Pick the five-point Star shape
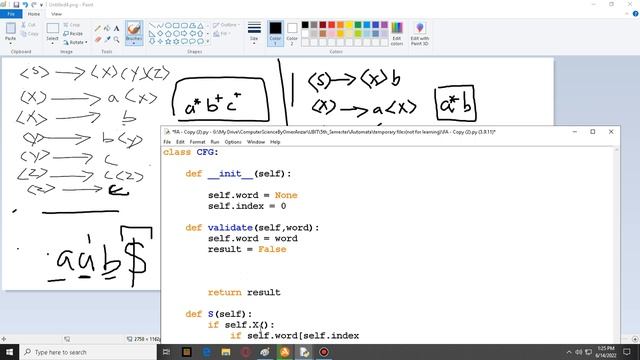The image size is (640, 360). pos(168,41)
